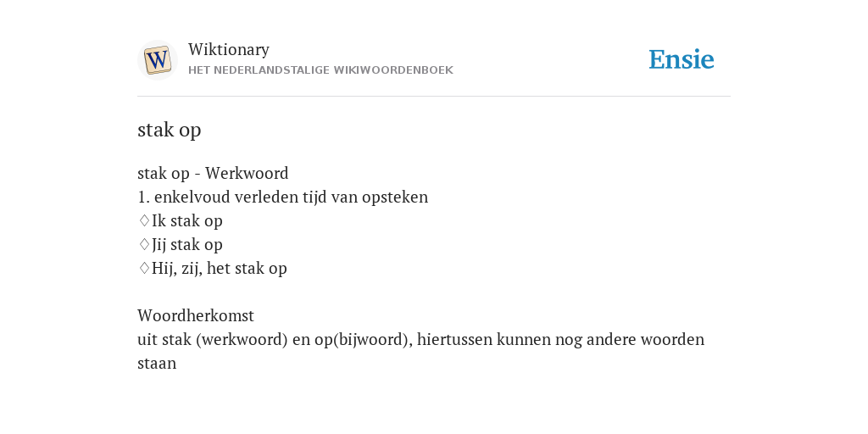The image size is (868, 434).
Task: Click '(werkwoord)' in the etymology text
Action: 242,340
